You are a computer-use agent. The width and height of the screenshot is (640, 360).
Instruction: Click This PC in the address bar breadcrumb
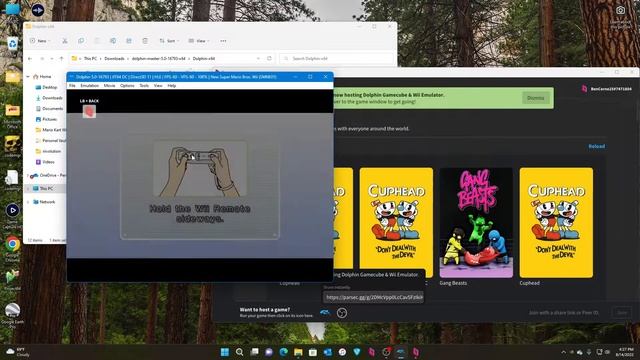click(x=91, y=59)
